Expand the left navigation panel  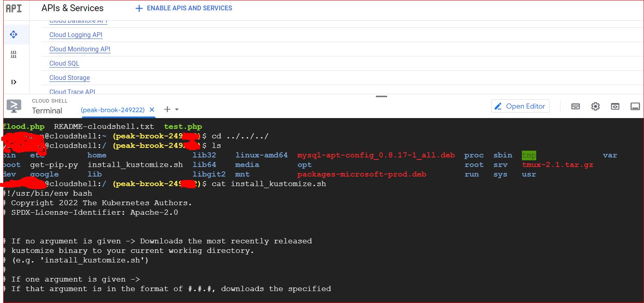tap(14, 82)
